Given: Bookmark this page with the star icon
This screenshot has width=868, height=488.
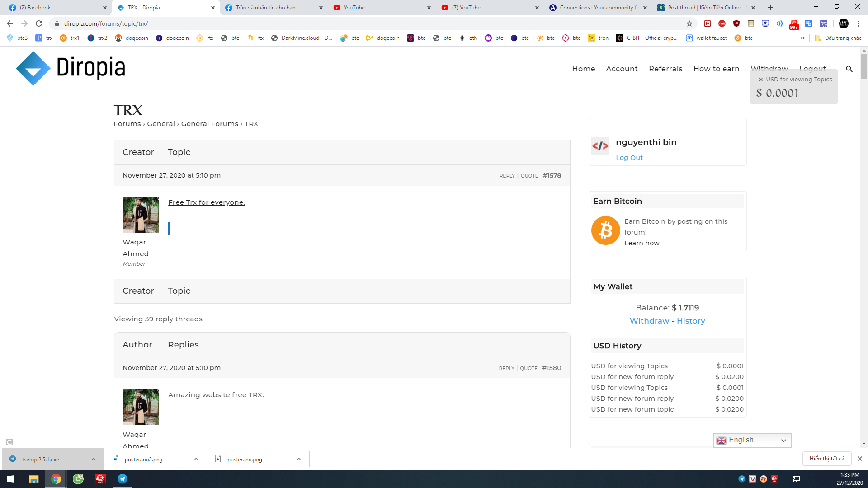Looking at the screenshot, I should click(x=689, y=23).
